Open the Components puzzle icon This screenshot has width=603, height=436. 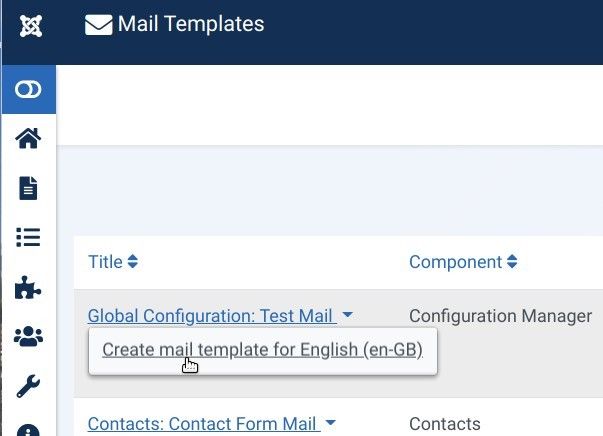click(28, 288)
